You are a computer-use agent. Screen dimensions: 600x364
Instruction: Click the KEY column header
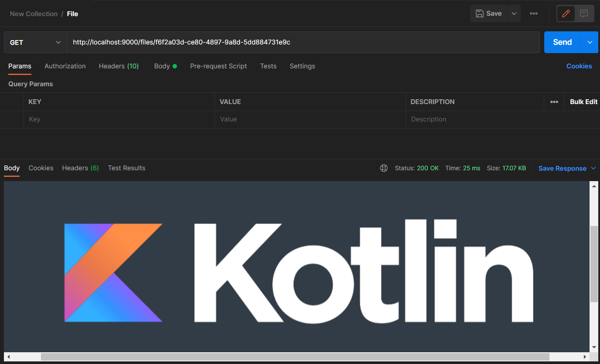pos(35,102)
